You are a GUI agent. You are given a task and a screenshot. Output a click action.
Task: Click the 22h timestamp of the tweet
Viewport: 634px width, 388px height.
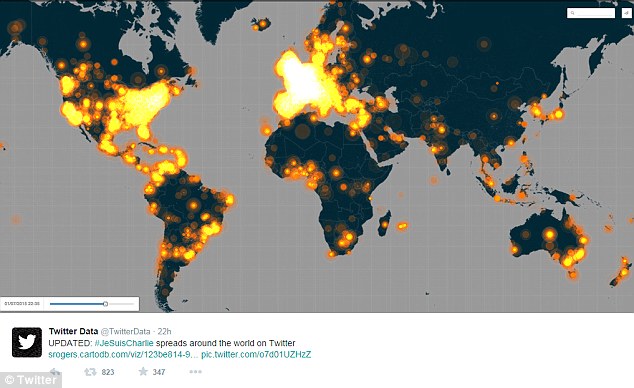(164, 331)
